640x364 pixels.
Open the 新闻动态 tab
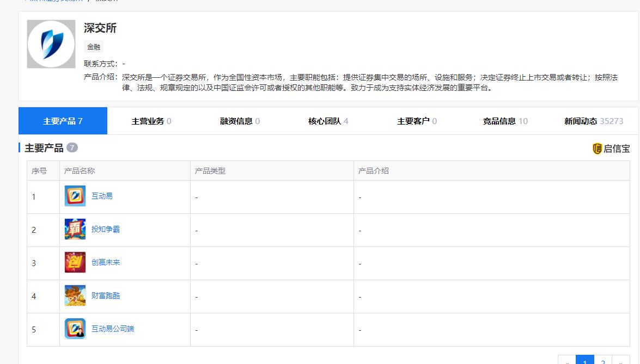pyautogui.click(x=594, y=121)
